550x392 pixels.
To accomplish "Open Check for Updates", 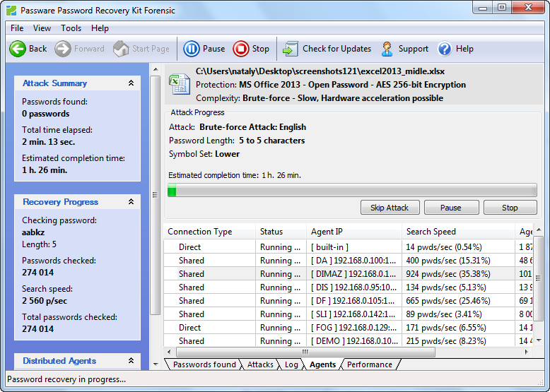I will coord(291,49).
